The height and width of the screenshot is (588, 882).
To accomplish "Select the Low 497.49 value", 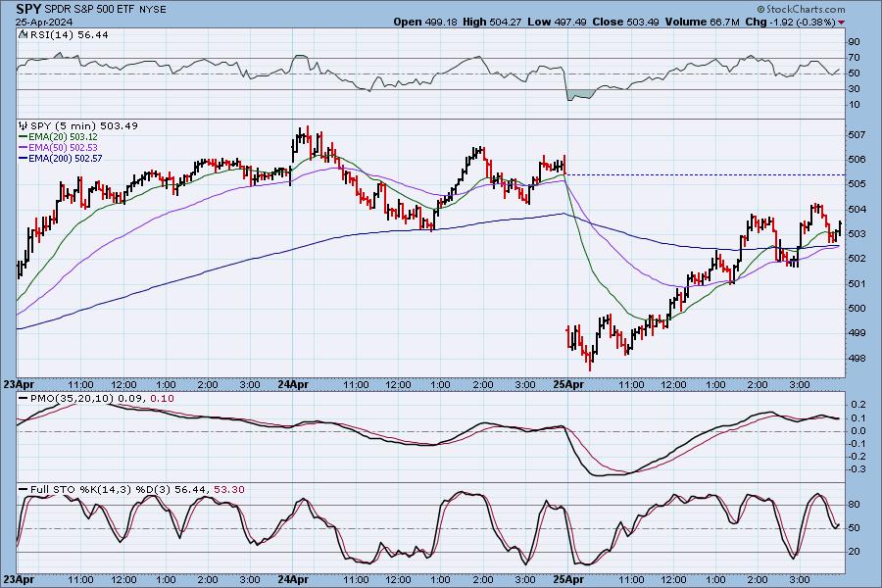I will [x=557, y=22].
